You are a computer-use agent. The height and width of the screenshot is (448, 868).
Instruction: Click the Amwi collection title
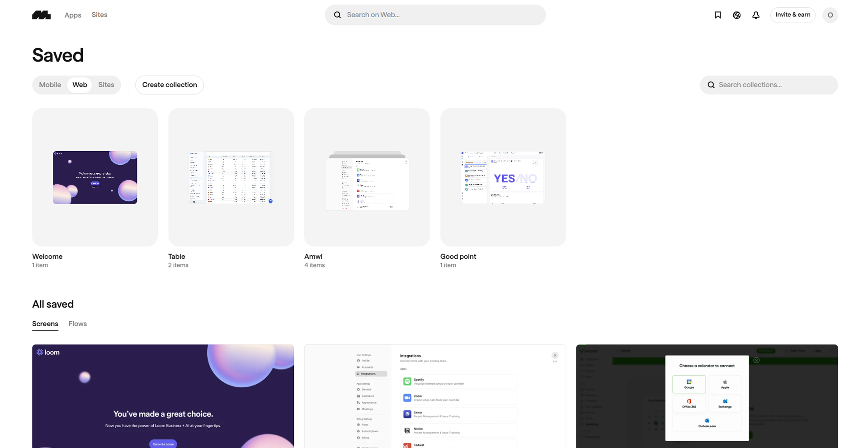point(313,257)
